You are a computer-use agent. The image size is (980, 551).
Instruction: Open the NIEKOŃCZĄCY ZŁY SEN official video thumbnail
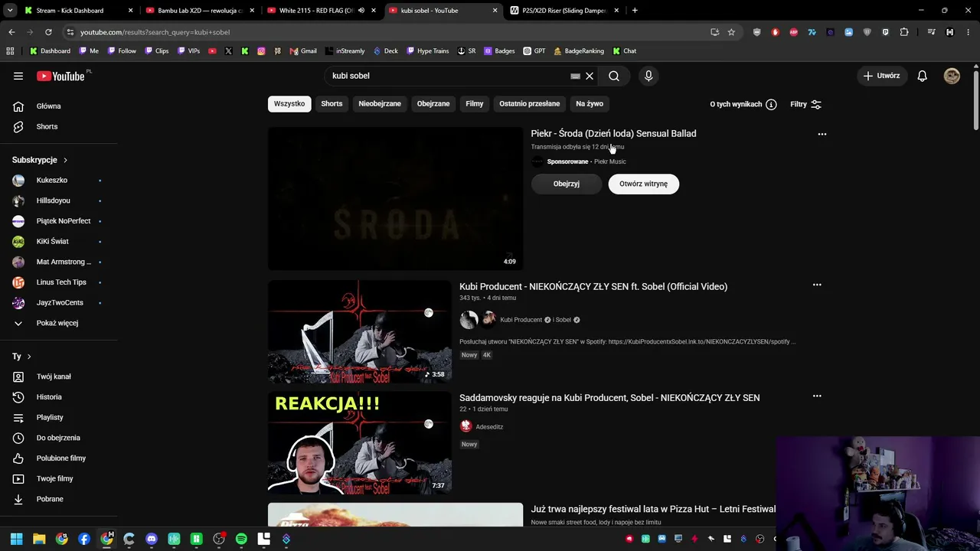(360, 331)
